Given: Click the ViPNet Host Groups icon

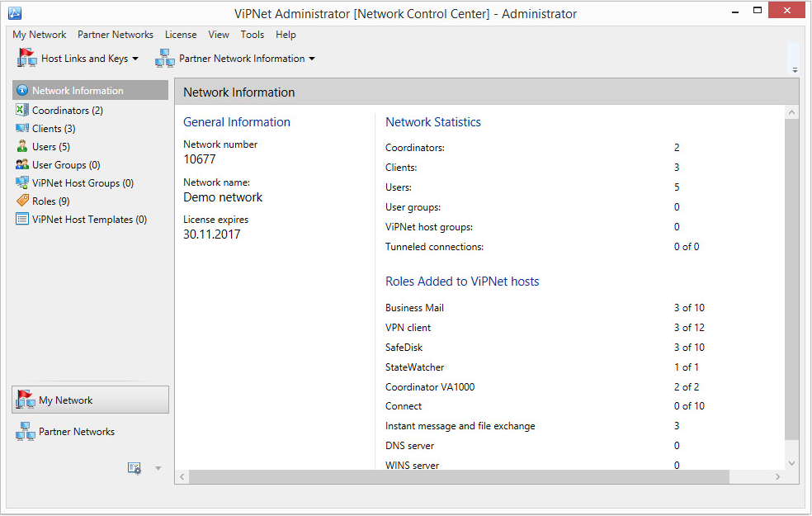Looking at the screenshot, I should 22,182.
